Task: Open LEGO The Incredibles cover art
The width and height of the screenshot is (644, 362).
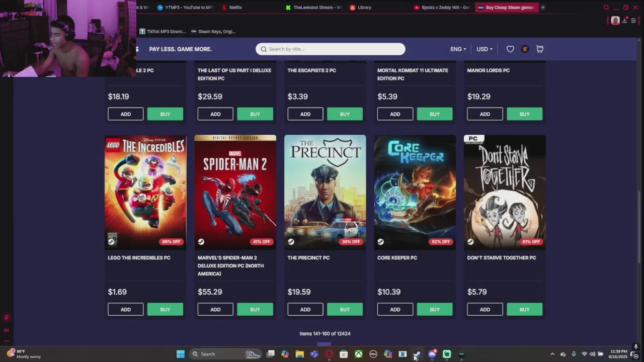Action: [145, 192]
